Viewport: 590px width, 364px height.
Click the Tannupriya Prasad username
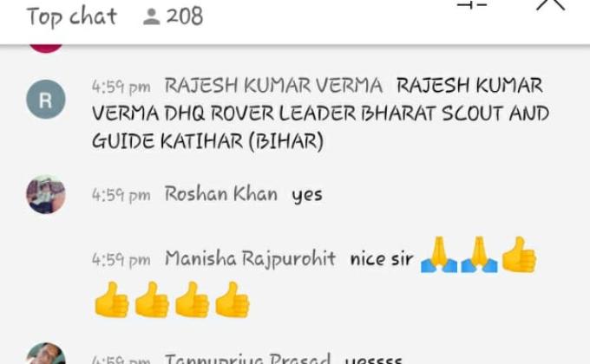[x=248, y=358]
